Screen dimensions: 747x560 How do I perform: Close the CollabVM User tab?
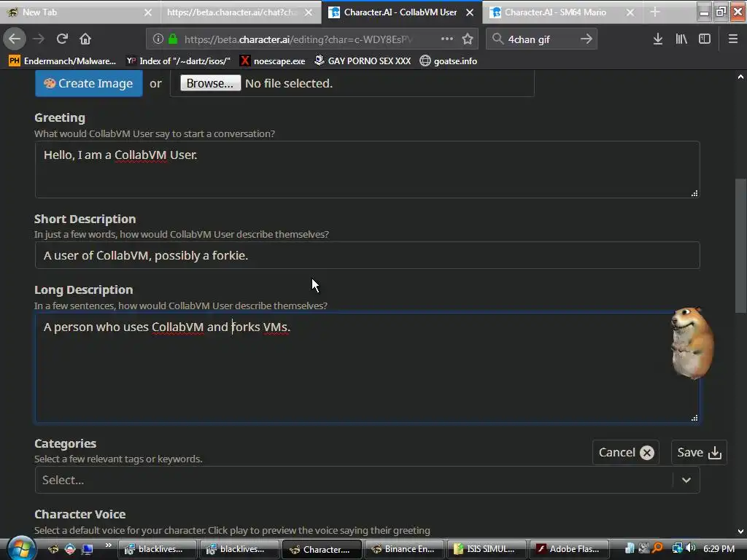tap(470, 12)
